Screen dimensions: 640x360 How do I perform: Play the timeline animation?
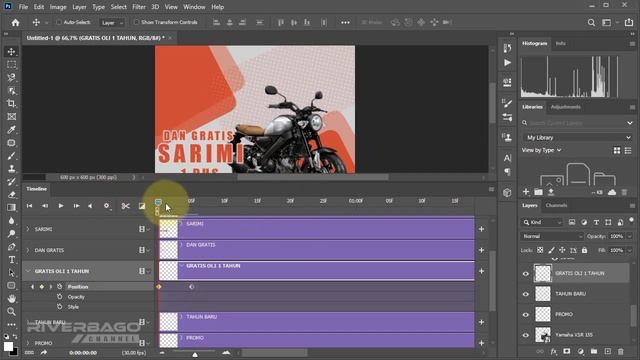(61, 206)
